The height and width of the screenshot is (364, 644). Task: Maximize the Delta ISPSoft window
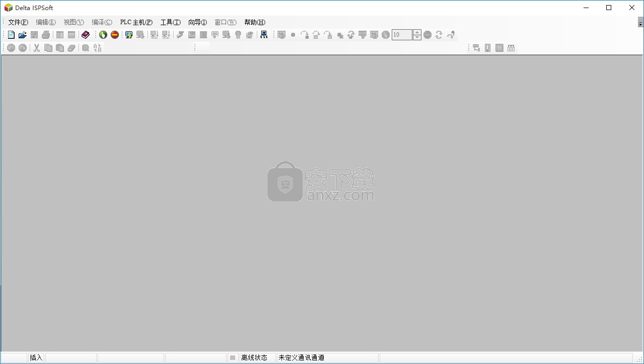pyautogui.click(x=609, y=8)
